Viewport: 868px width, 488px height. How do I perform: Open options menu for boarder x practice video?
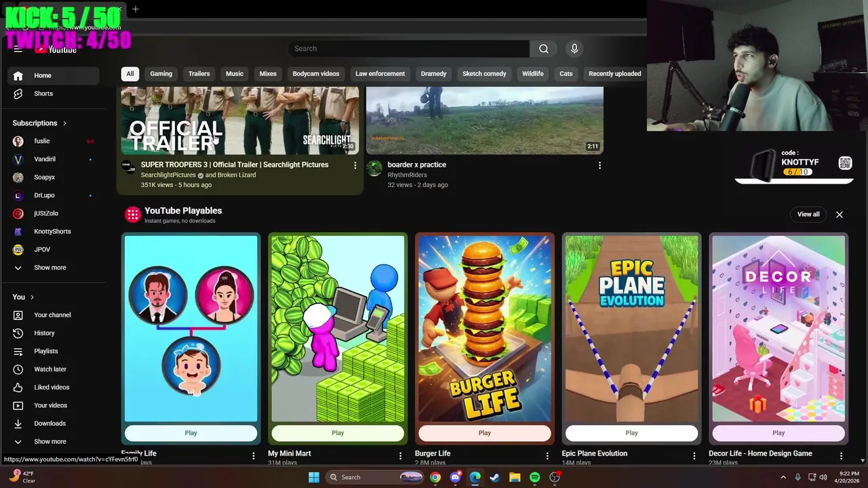[x=599, y=165]
